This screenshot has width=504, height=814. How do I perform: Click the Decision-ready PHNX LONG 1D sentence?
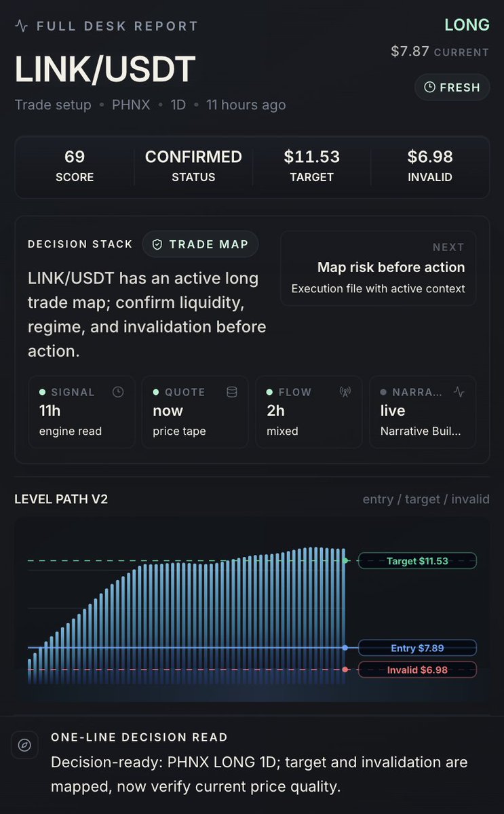point(259,774)
